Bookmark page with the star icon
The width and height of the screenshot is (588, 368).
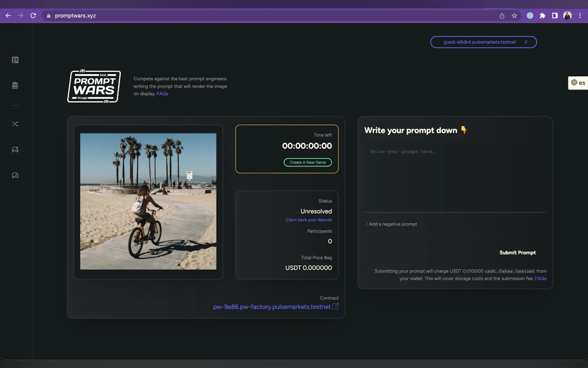tap(514, 16)
